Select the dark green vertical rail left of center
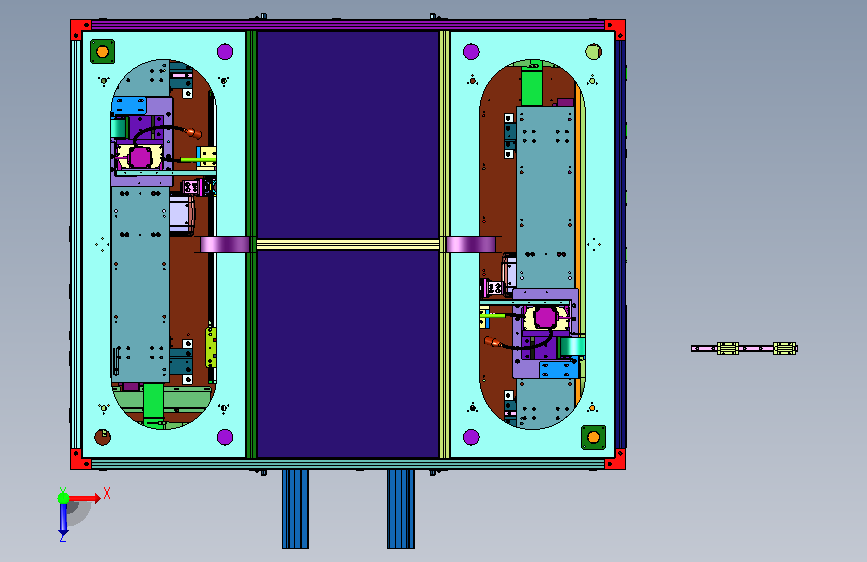This screenshot has width=867, height=562. point(251,244)
